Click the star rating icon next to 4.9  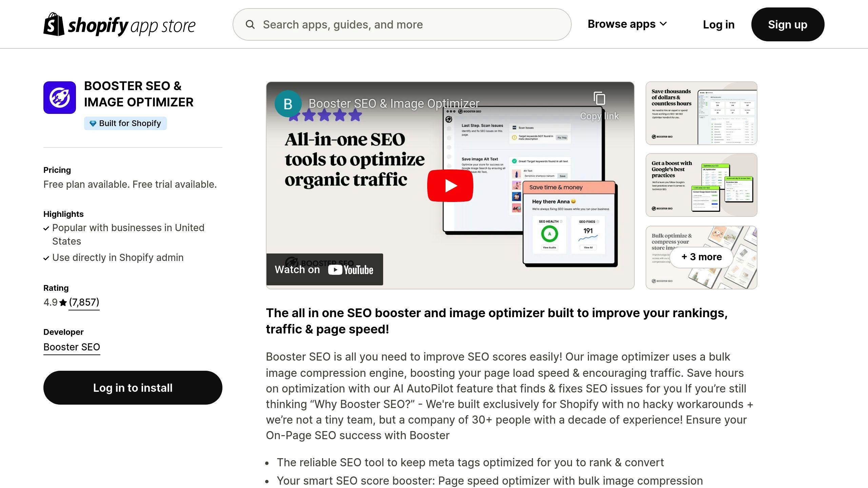tap(63, 303)
